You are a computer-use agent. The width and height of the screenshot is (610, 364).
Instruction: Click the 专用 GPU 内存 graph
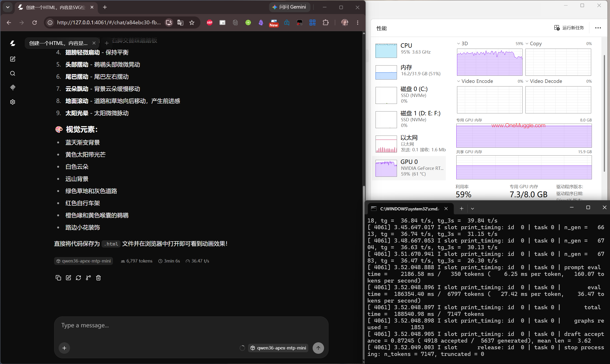[524, 136]
